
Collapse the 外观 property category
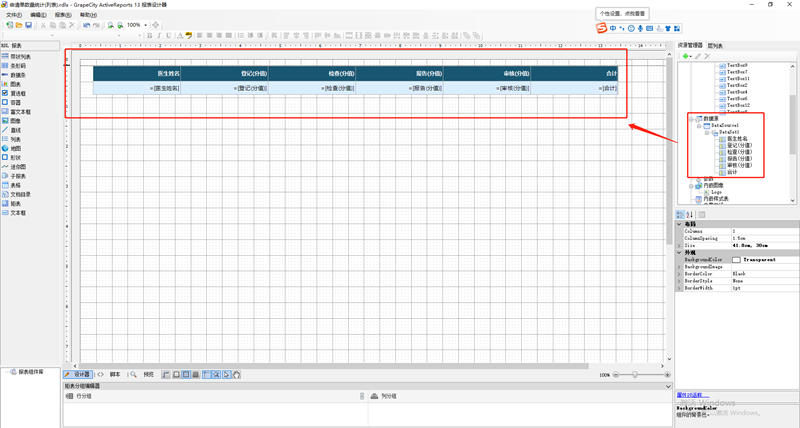click(680, 252)
